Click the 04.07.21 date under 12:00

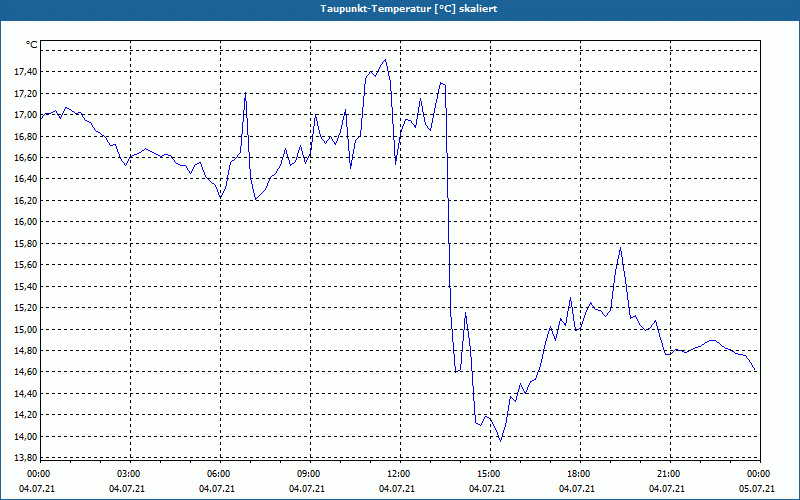click(x=397, y=489)
